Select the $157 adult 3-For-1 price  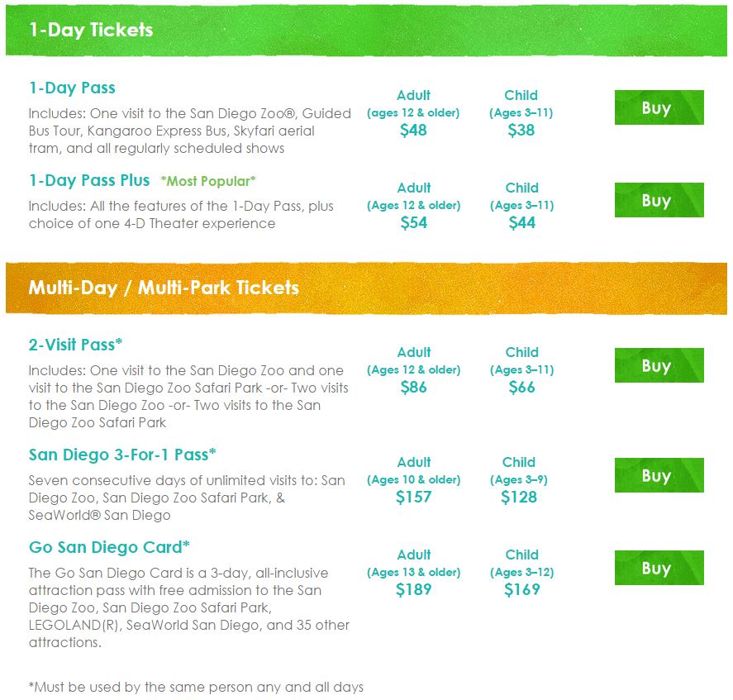414,497
